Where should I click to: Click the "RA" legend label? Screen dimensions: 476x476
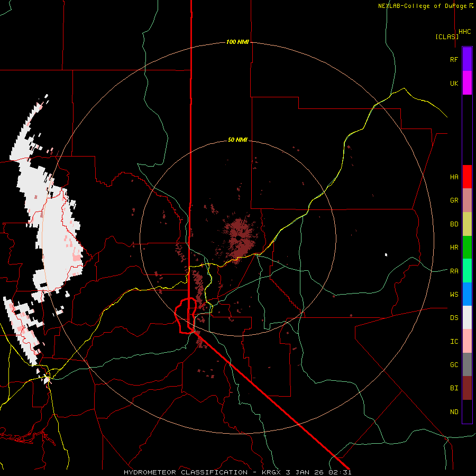click(454, 271)
